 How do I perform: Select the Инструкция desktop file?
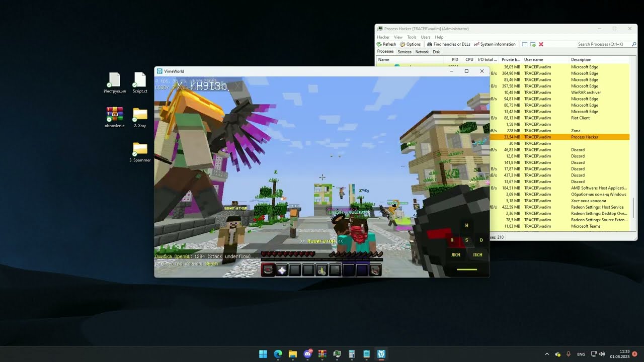(x=115, y=83)
